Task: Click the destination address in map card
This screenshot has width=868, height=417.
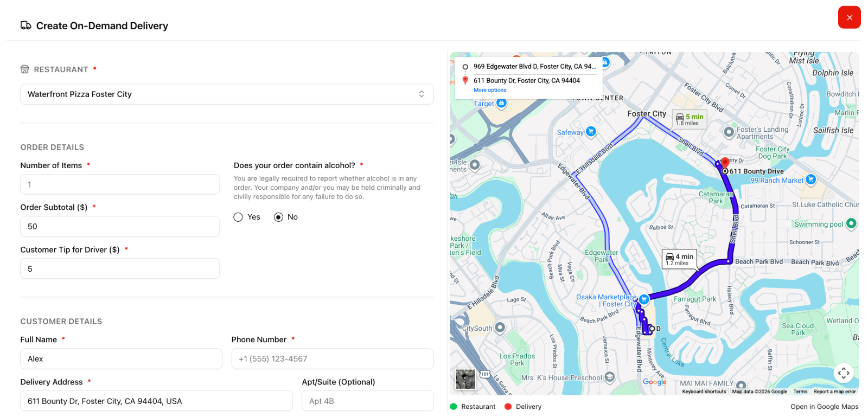Action: [x=527, y=81]
